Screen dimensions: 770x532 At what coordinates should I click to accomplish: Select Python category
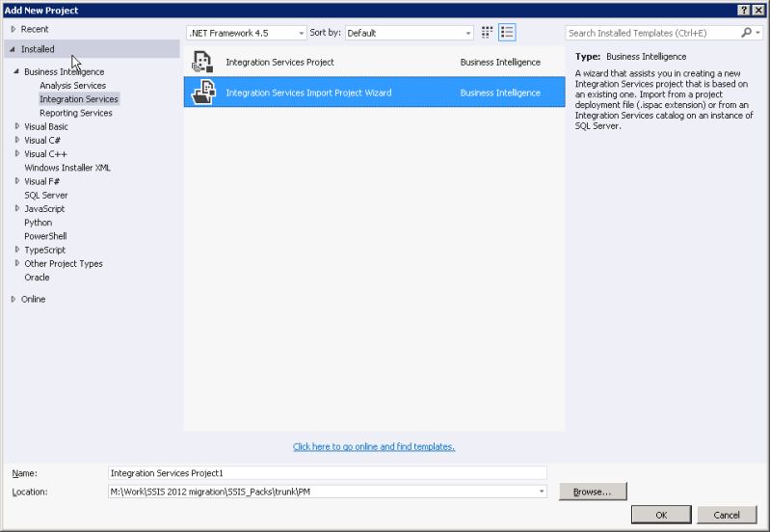(38, 223)
